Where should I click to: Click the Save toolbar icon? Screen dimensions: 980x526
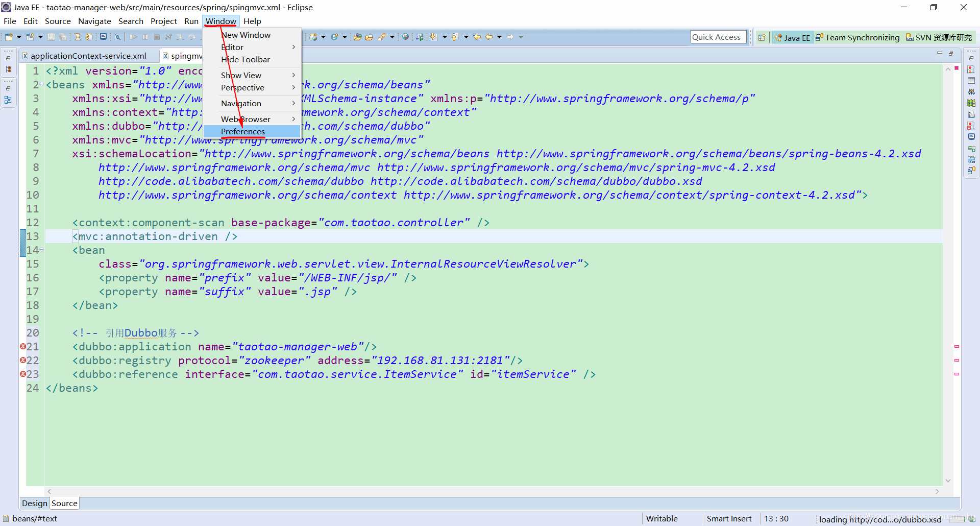coord(51,37)
